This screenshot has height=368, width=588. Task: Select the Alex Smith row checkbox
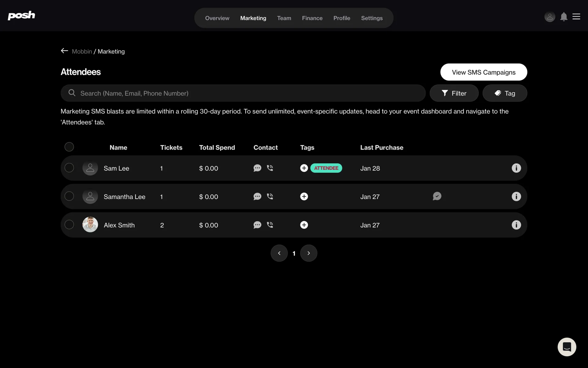coord(69,224)
